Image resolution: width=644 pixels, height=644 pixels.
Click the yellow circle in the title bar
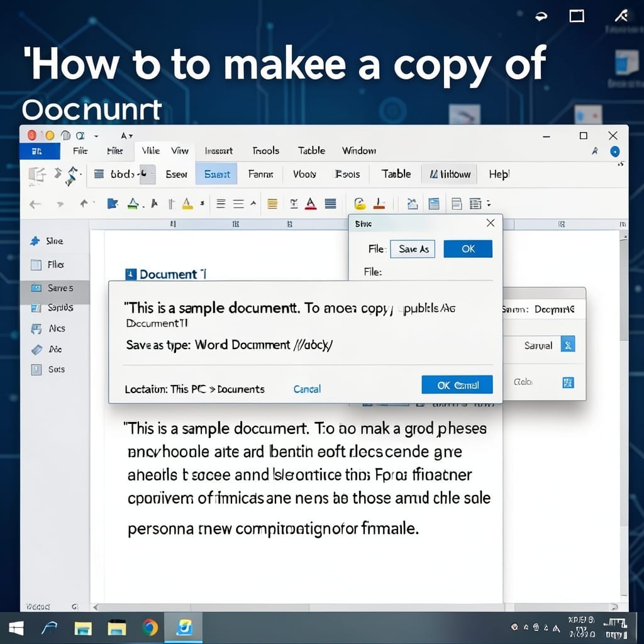pos(50,135)
